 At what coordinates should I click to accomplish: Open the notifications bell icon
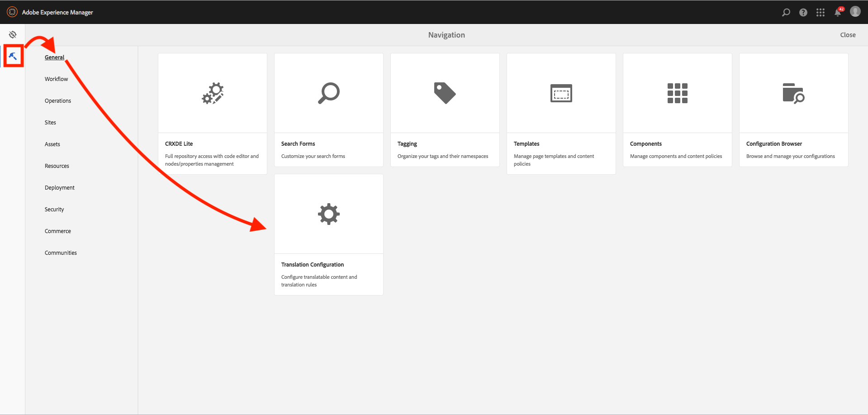[x=838, y=12]
